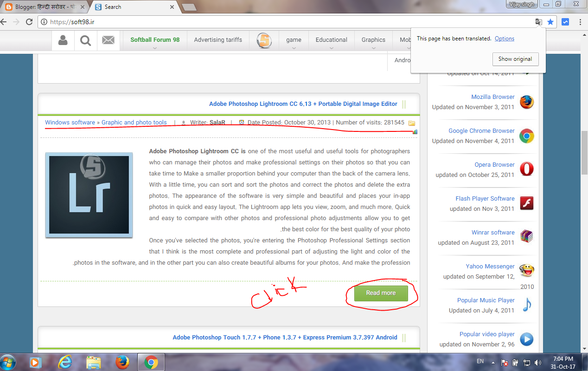
Task: Open file explorer from taskbar
Action: [94, 362]
